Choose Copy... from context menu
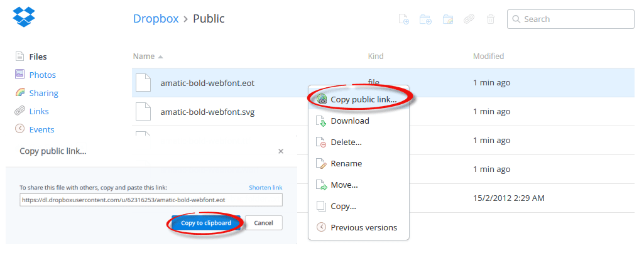 [x=359, y=206]
